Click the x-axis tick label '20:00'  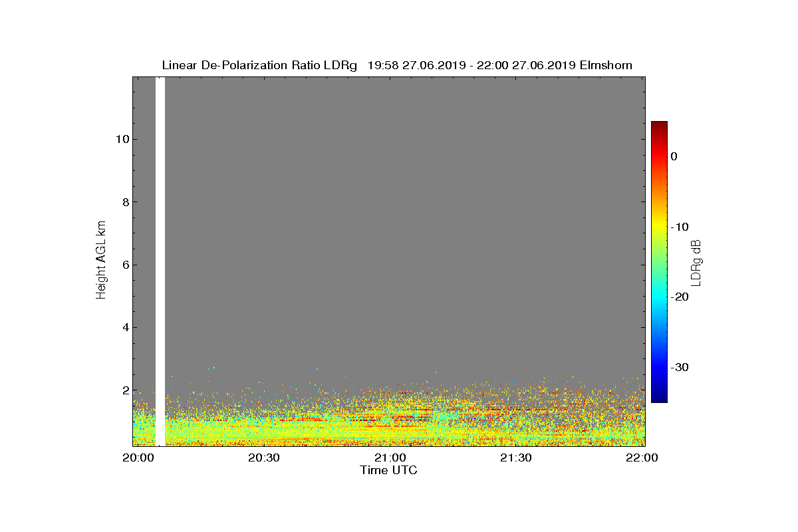click(x=138, y=458)
